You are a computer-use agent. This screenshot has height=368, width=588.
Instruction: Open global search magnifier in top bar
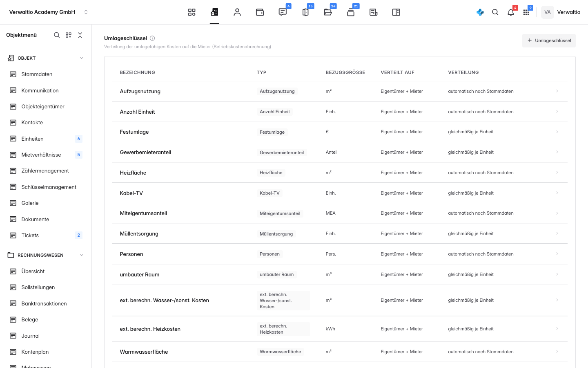(x=495, y=12)
